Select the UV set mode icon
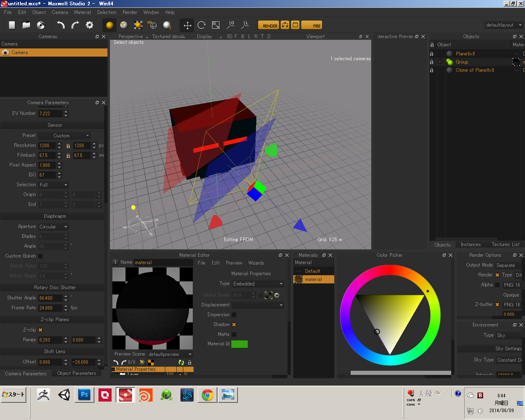Screen dimensions: 525x420 [152, 25]
